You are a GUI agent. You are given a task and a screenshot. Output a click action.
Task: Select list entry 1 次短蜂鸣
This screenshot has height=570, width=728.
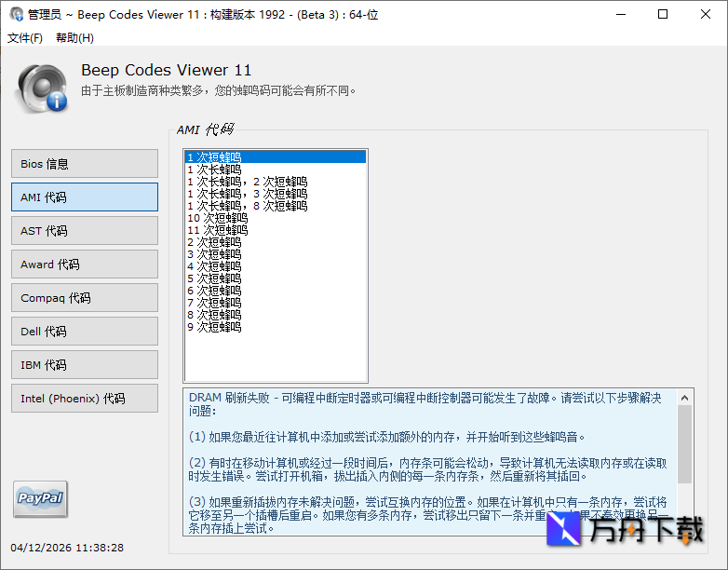pyautogui.click(x=276, y=157)
